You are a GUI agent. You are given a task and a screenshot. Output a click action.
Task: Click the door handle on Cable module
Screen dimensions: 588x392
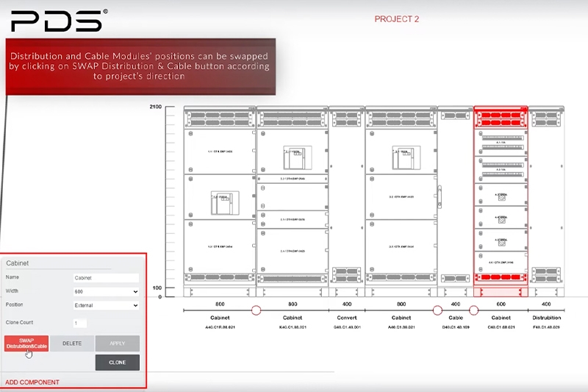tap(440, 196)
